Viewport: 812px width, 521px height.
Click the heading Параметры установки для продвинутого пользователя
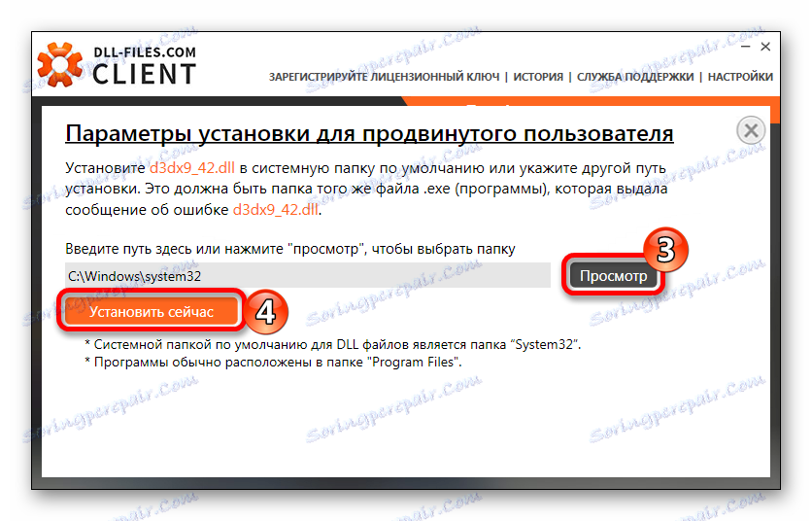click(x=369, y=133)
